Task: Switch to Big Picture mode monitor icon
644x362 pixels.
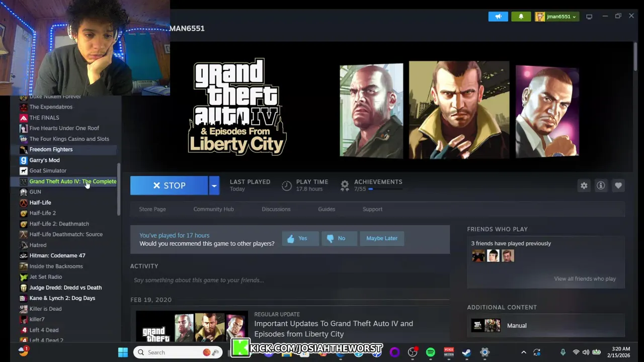Action: click(x=589, y=17)
